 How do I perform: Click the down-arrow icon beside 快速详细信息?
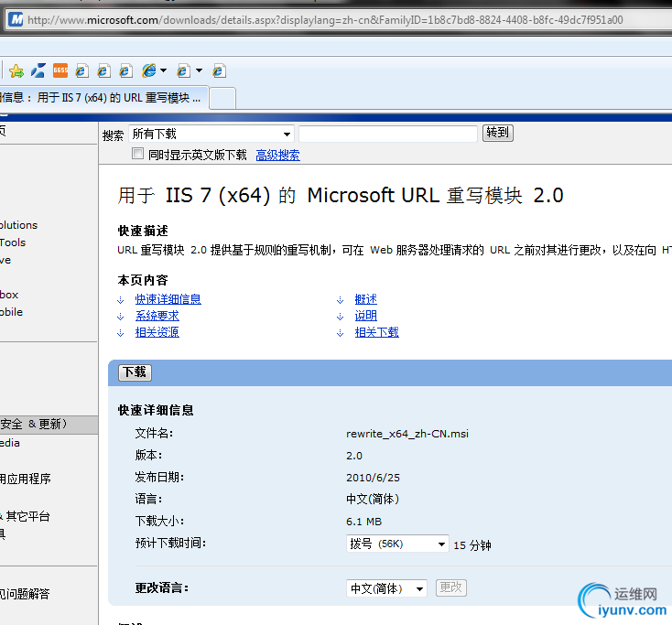pyautogui.click(x=121, y=300)
